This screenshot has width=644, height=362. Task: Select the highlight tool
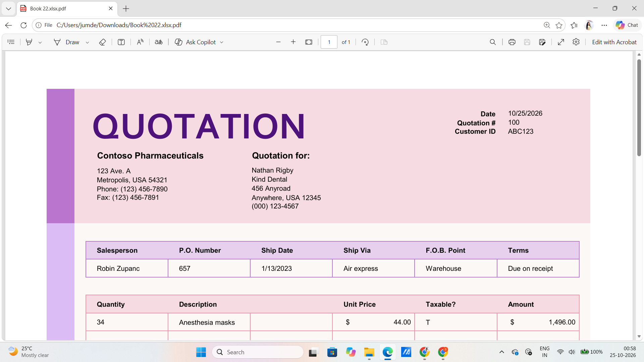pyautogui.click(x=29, y=42)
